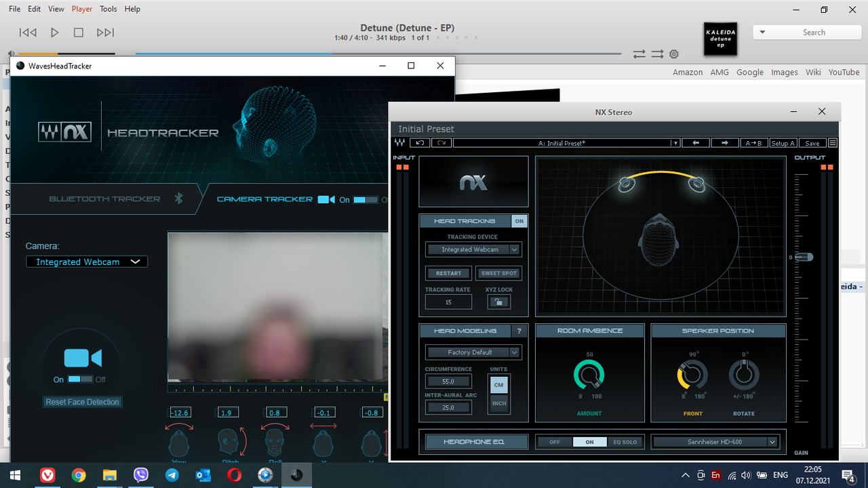Screen dimensions: 868x488
Task: Load the next preset with right arrow
Action: click(x=725, y=143)
